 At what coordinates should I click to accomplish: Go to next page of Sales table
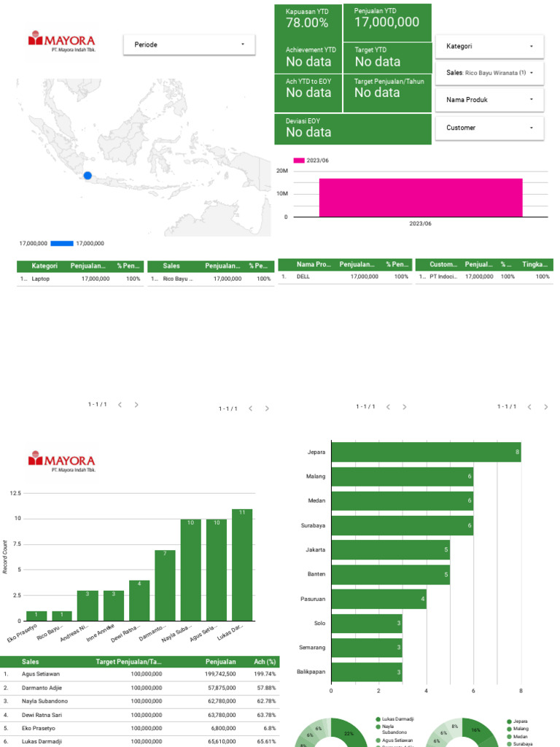267,409
